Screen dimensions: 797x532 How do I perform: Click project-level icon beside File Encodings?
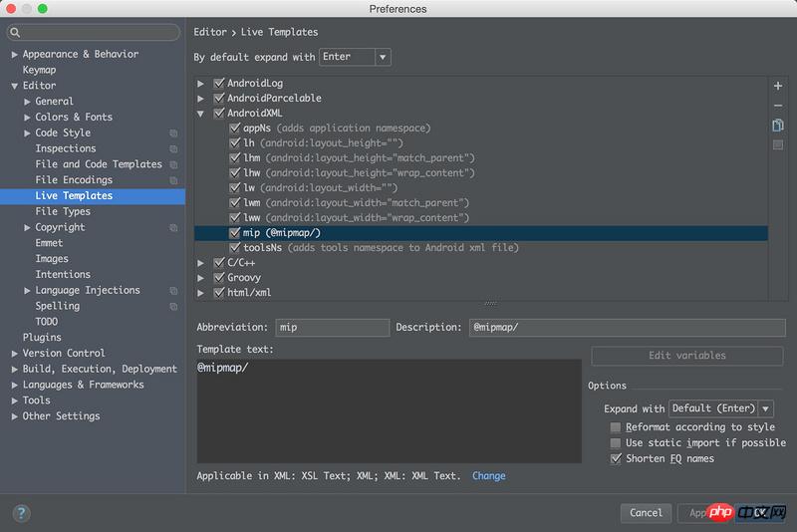(x=173, y=180)
